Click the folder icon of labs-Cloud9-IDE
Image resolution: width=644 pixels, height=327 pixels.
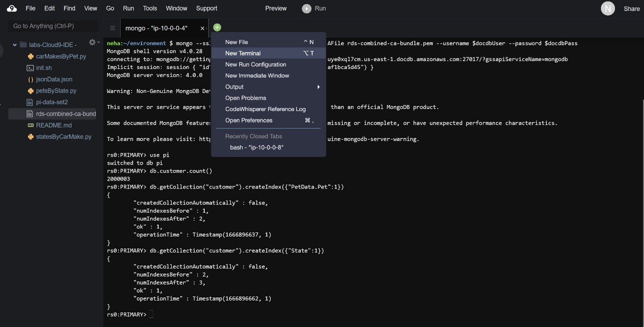click(23, 45)
